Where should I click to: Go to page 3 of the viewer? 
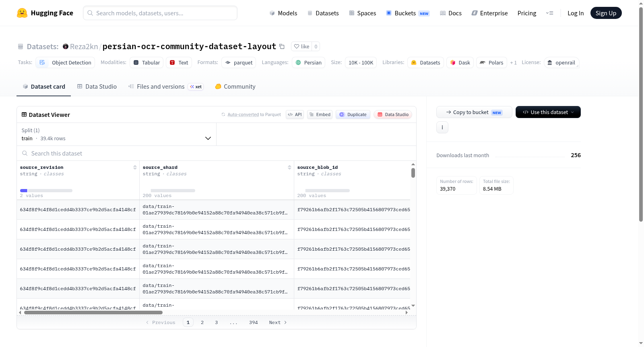tap(216, 322)
